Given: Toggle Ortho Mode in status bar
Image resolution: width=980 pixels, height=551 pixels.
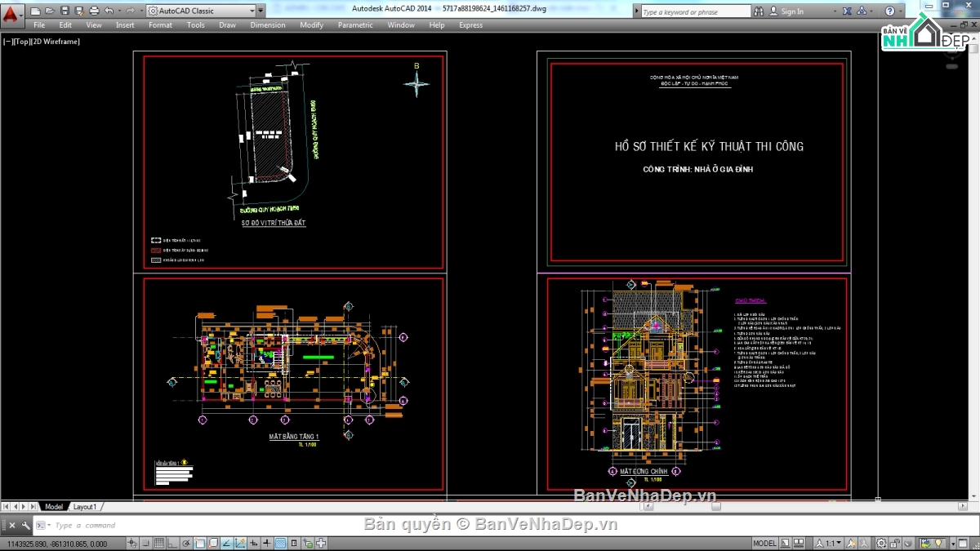Looking at the screenshot, I should tap(173, 544).
